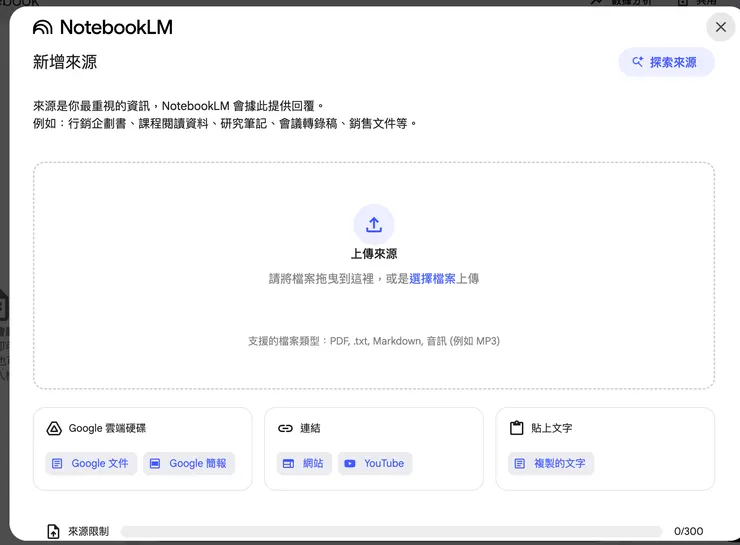Click the Google Drive icon

coord(54,428)
